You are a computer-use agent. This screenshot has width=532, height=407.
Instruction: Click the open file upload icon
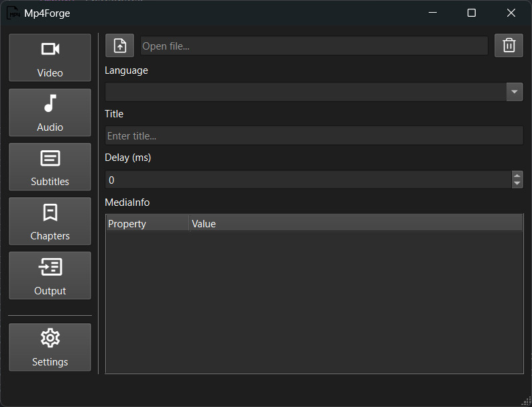[x=120, y=46]
